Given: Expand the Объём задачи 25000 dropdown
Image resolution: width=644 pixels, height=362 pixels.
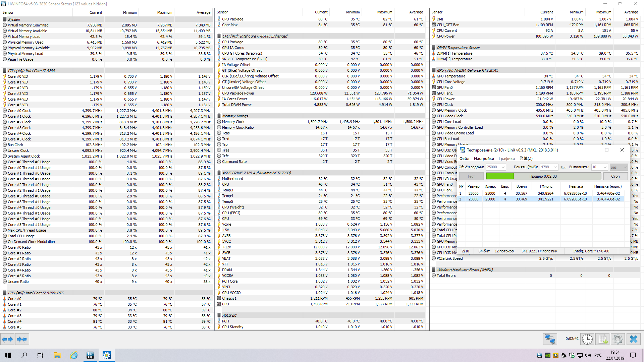Looking at the screenshot, I should pos(503,167).
